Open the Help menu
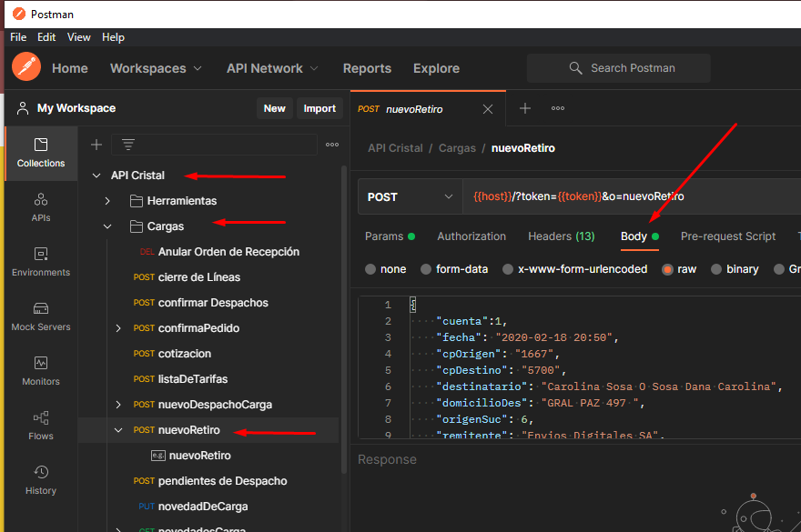 coord(113,37)
